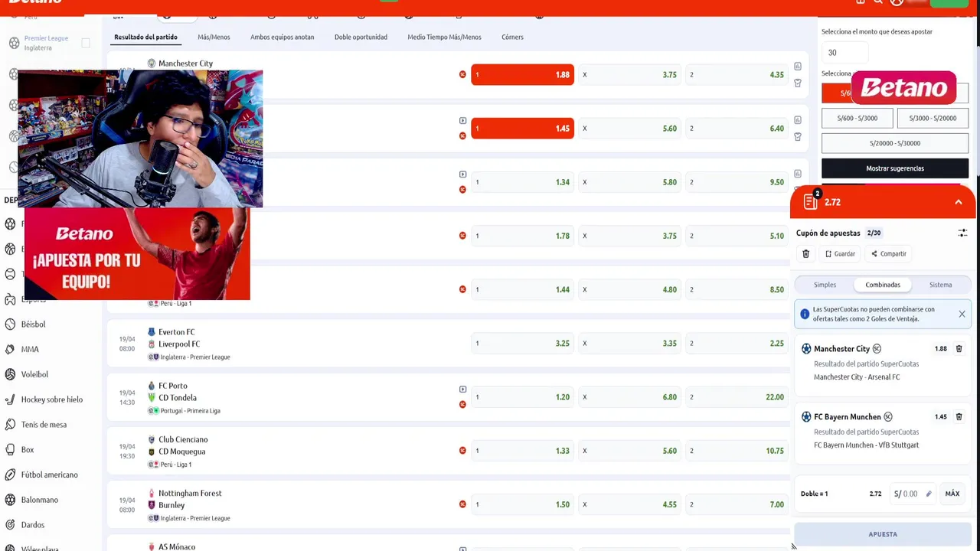Click the SuperCuotas icon next to Manchester City in coupon
The height and width of the screenshot is (551, 980).
click(877, 349)
